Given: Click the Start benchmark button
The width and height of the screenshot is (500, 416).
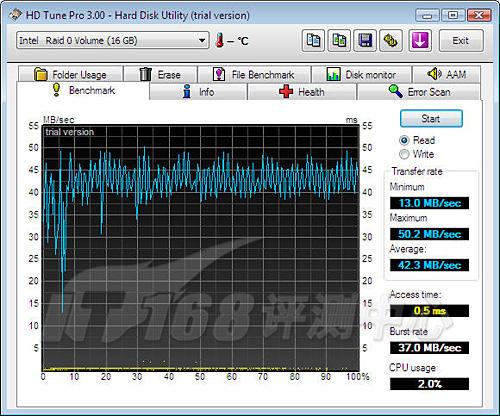Looking at the screenshot, I should click(431, 119).
